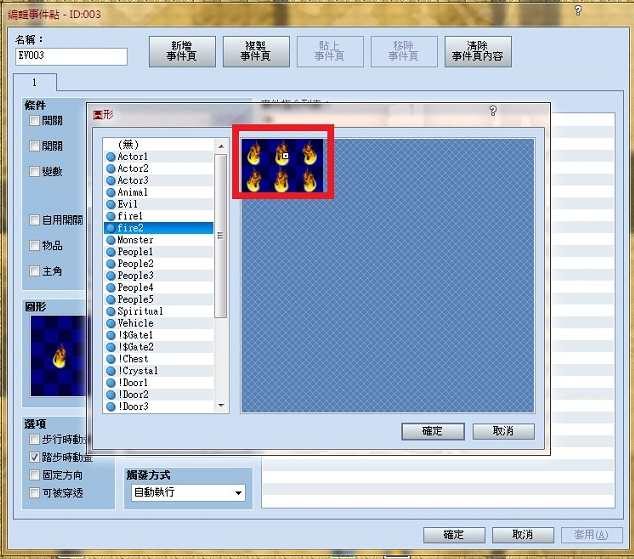634x559 pixels.
Task: Enable the 變數 condition checkbox
Action: (x=34, y=171)
